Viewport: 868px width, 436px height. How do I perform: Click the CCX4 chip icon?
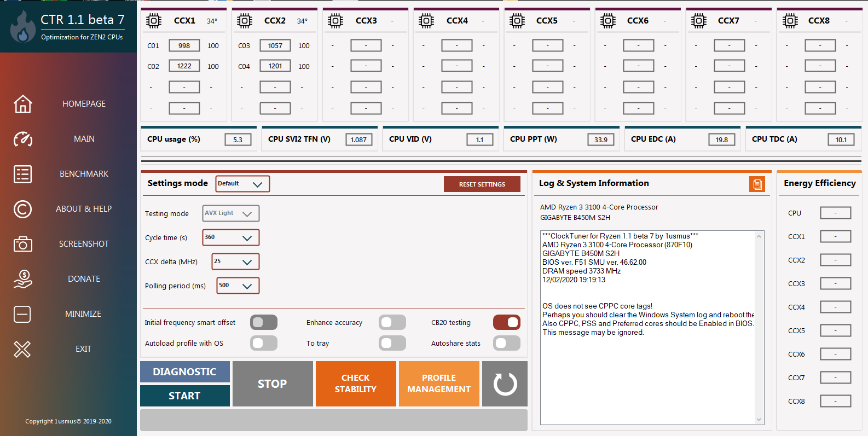click(x=426, y=21)
